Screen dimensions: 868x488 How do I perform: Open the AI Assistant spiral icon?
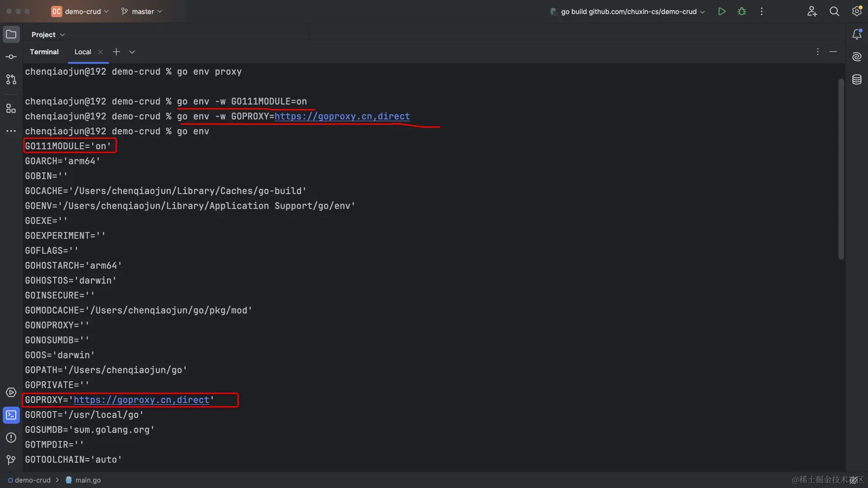click(x=857, y=57)
